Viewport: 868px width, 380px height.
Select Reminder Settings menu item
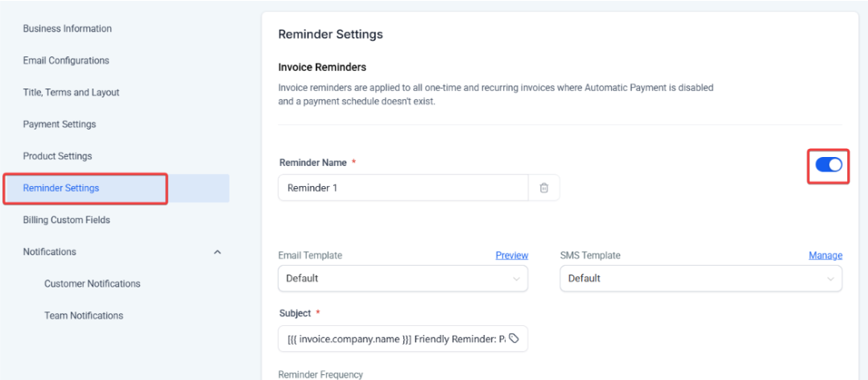pos(61,188)
